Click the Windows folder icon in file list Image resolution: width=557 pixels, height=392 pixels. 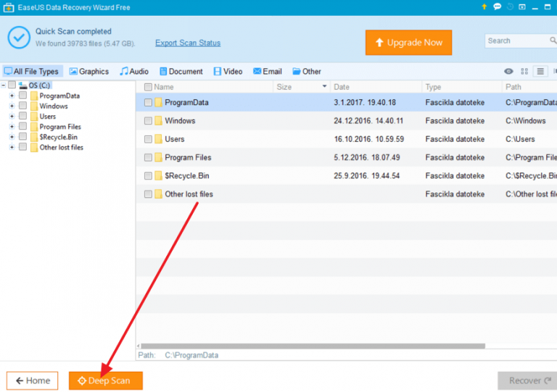tap(158, 120)
